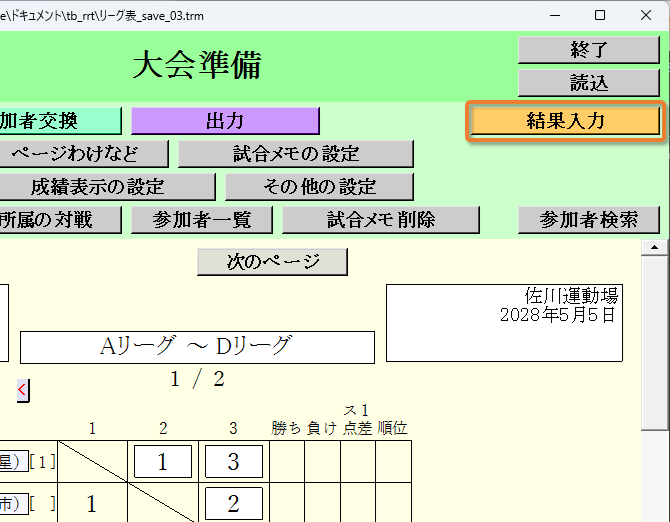Open 参加者検索 search
This screenshot has height=522, width=670.
tap(588, 220)
